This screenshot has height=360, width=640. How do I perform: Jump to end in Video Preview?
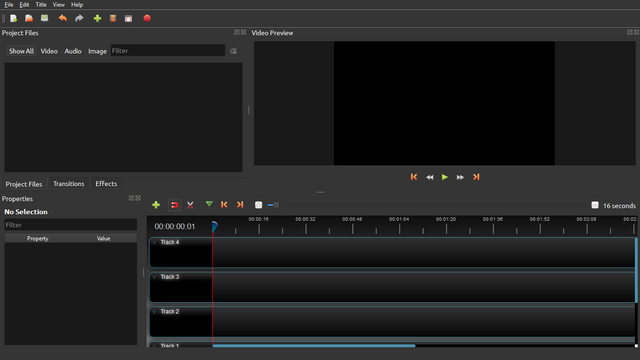476,177
